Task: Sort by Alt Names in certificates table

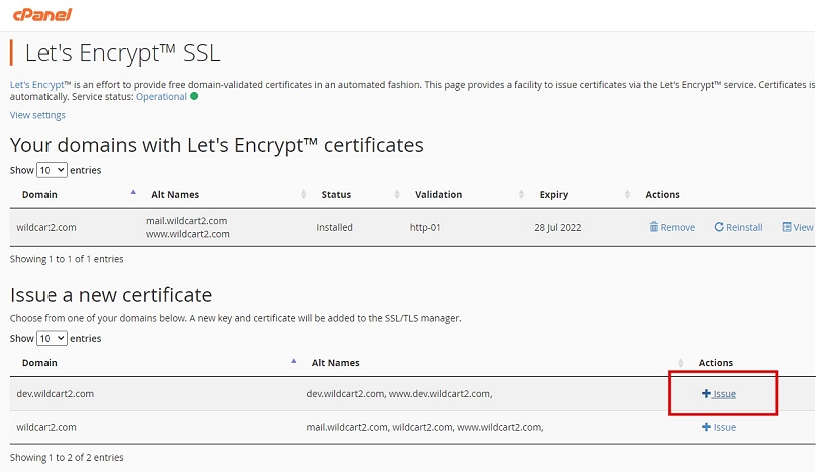Action: 303,194
